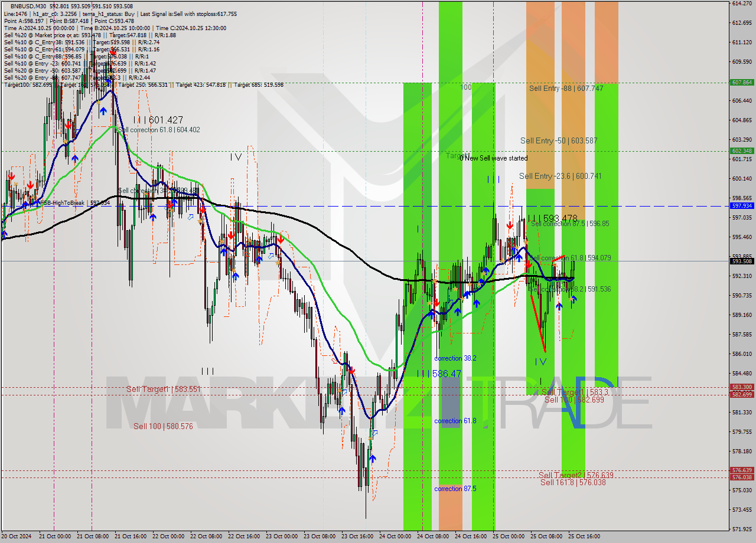Click the 'Line:1476' info line
756x543 pixels.
click(120, 14)
